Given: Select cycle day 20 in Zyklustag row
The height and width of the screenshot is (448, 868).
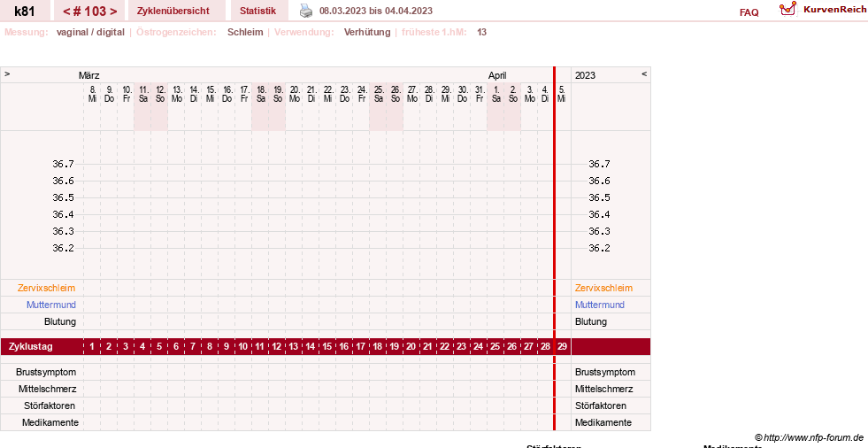Looking at the screenshot, I should [411, 347].
